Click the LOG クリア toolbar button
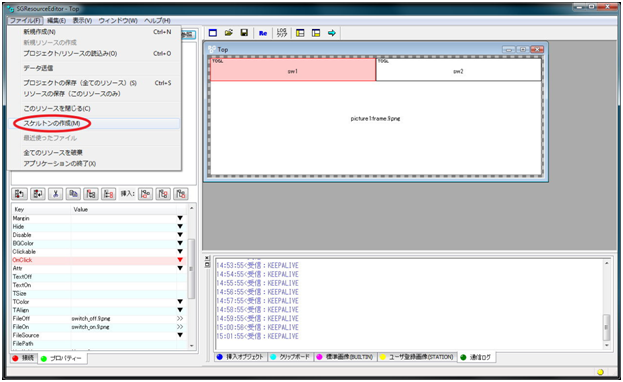The image size is (623, 382). tap(282, 33)
